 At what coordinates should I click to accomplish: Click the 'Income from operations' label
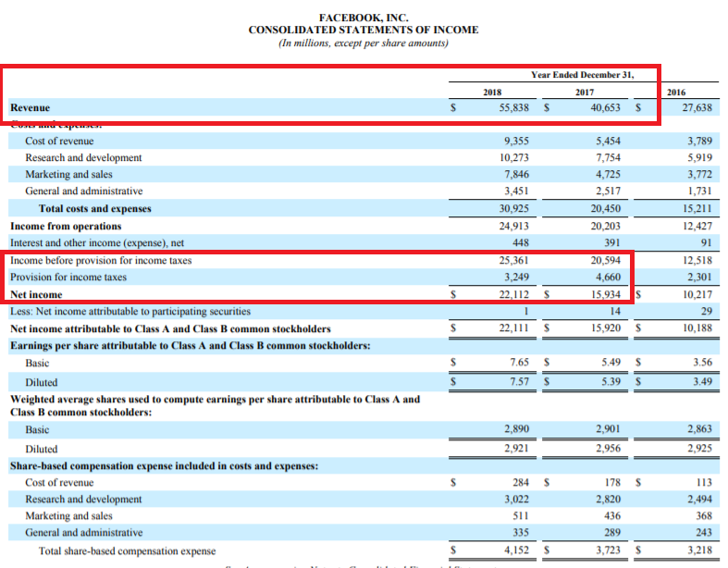[66, 227]
